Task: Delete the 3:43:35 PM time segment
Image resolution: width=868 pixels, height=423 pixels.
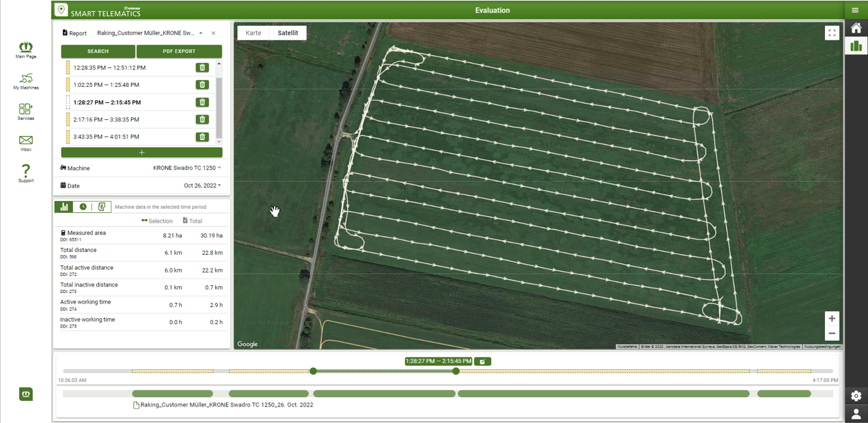Action: 202,137
